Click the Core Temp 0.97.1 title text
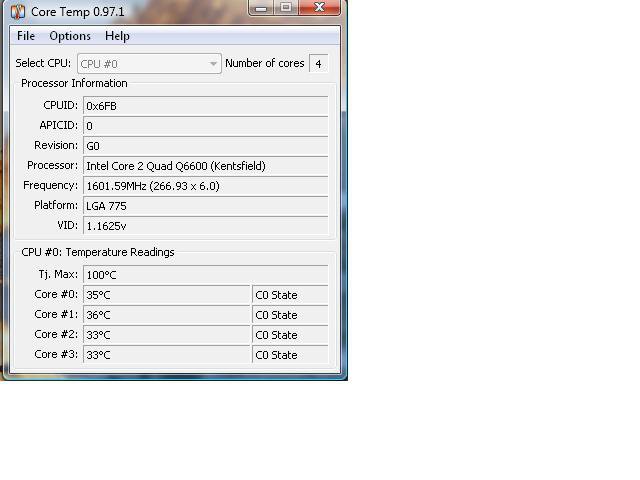The height and width of the screenshot is (480, 640). tap(78, 12)
